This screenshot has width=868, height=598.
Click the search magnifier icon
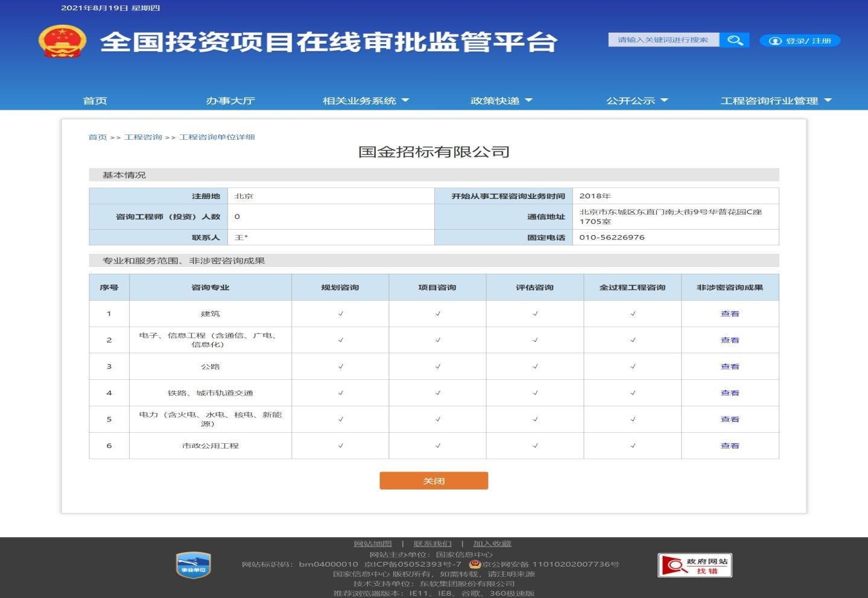point(734,40)
